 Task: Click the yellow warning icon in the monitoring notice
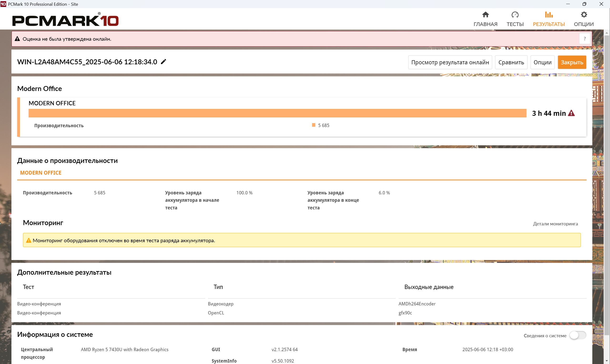pos(29,240)
